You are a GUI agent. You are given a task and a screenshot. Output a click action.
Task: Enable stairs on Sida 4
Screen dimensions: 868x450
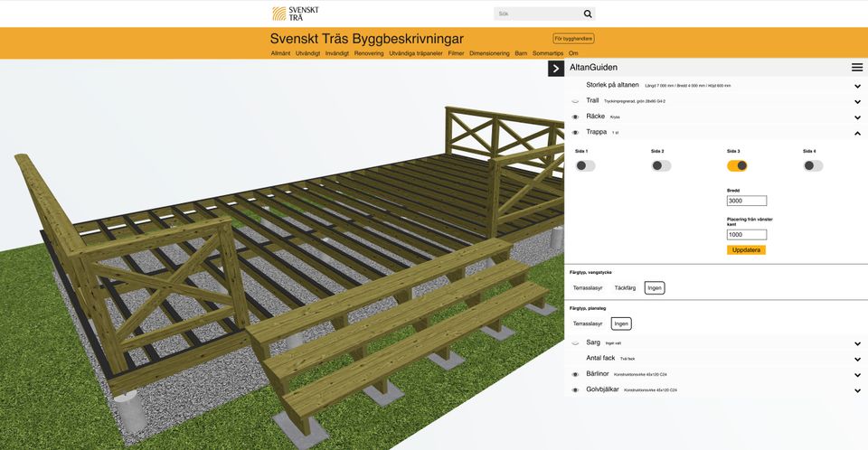coord(813,165)
